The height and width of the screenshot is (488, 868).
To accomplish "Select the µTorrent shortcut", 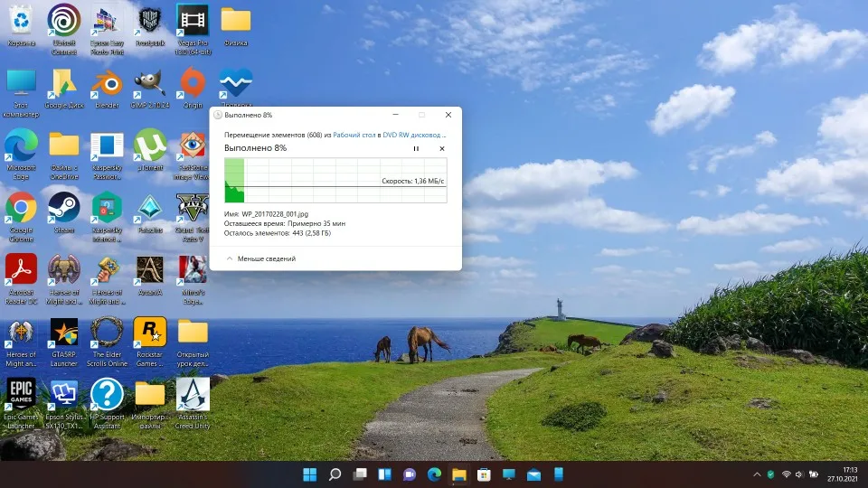I will 149,149.
